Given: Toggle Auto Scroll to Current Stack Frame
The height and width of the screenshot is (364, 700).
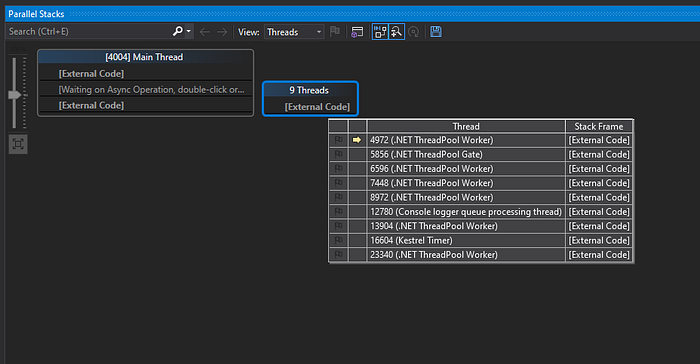Looking at the screenshot, I should pos(380,32).
